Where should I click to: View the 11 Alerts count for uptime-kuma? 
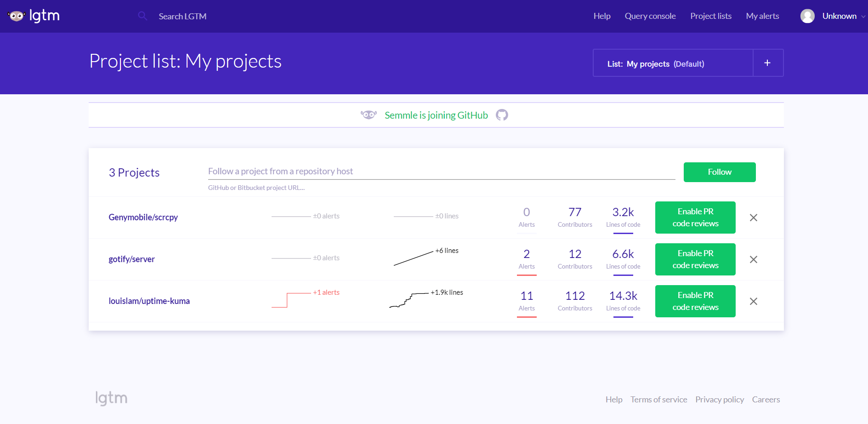click(x=527, y=301)
